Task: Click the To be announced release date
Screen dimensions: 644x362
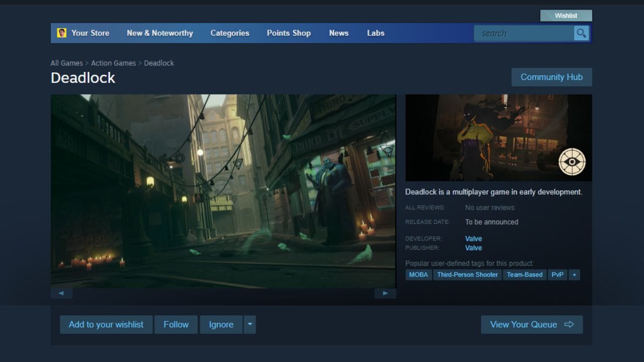Action: pos(492,222)
